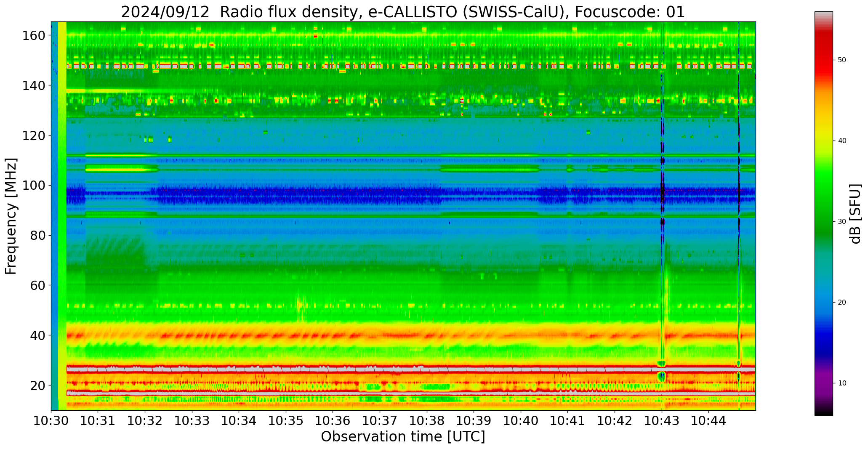This screenshot has width=868, height=449.
Task: Click the 60 frequency tick label
Action: pos(37,285)
